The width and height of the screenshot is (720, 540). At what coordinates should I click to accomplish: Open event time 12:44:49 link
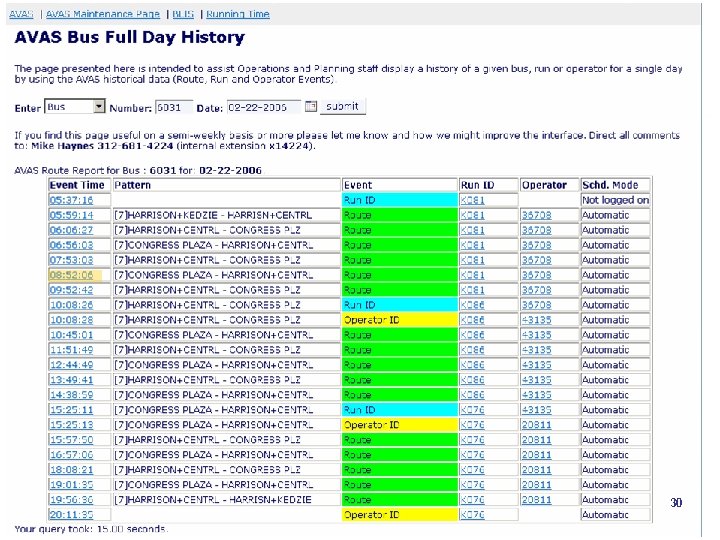coord(71,365)
